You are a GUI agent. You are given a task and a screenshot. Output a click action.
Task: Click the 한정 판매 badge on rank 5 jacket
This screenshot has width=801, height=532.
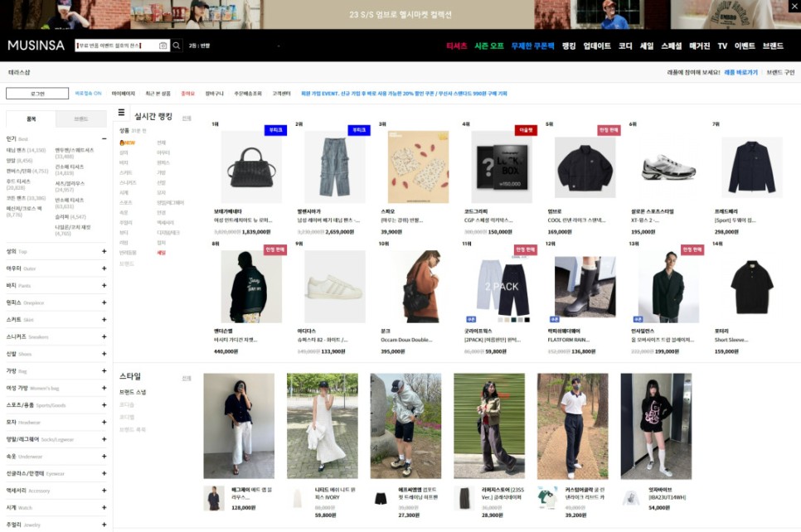point(609,130)
